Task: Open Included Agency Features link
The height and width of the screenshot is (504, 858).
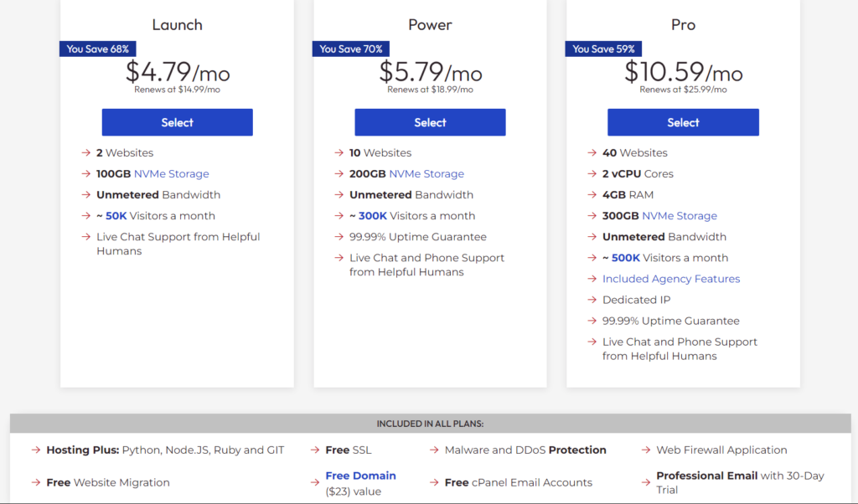Action: (x=671, y=279)
